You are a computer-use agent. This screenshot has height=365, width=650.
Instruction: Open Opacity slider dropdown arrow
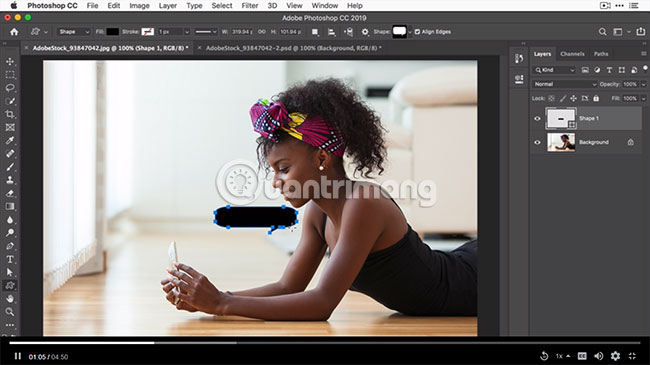coord(643,84)
